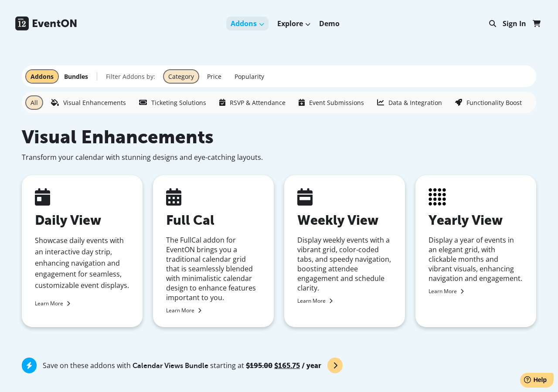Click the Daily View description text
558x392 pixels.
(x=82, y=263)
